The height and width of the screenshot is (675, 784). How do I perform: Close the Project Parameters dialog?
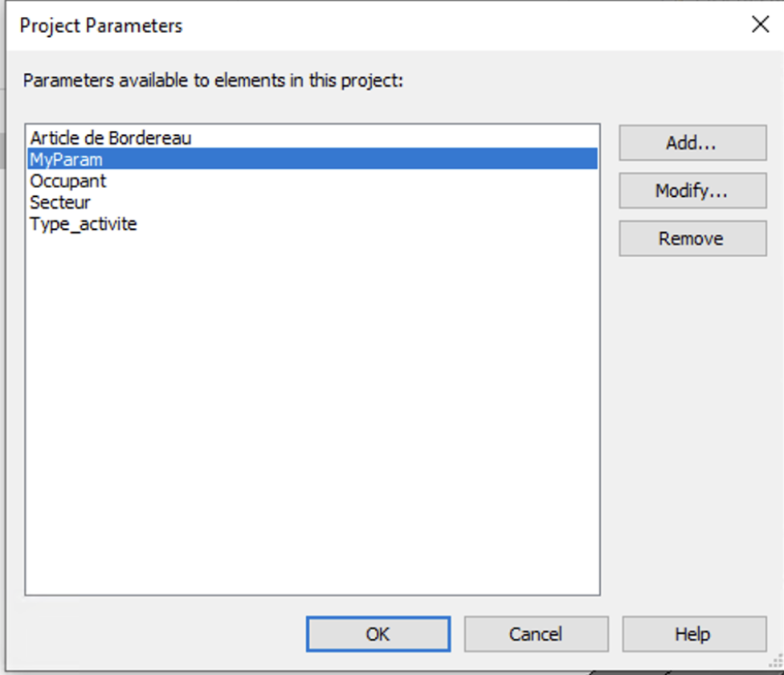click(760, 24)
